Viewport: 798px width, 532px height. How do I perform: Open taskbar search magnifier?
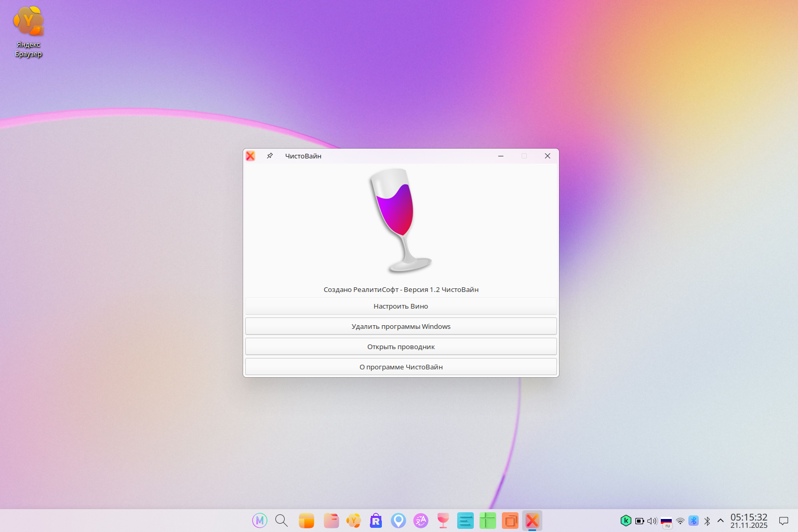tap(282, 520)
